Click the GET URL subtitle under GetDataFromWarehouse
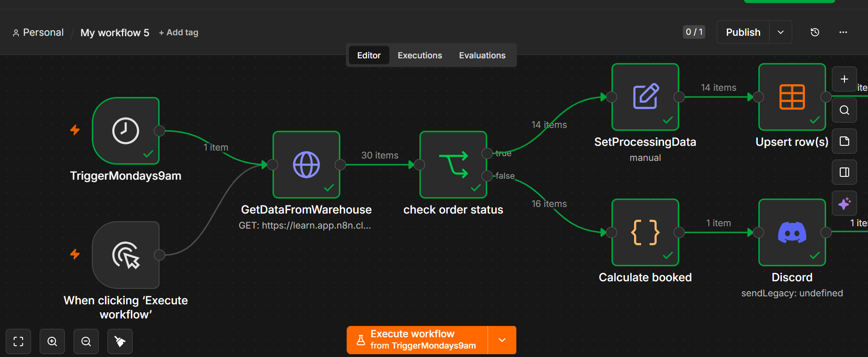Screen dimensions: 868x357 pyautogui.click(x=305, y=225)
